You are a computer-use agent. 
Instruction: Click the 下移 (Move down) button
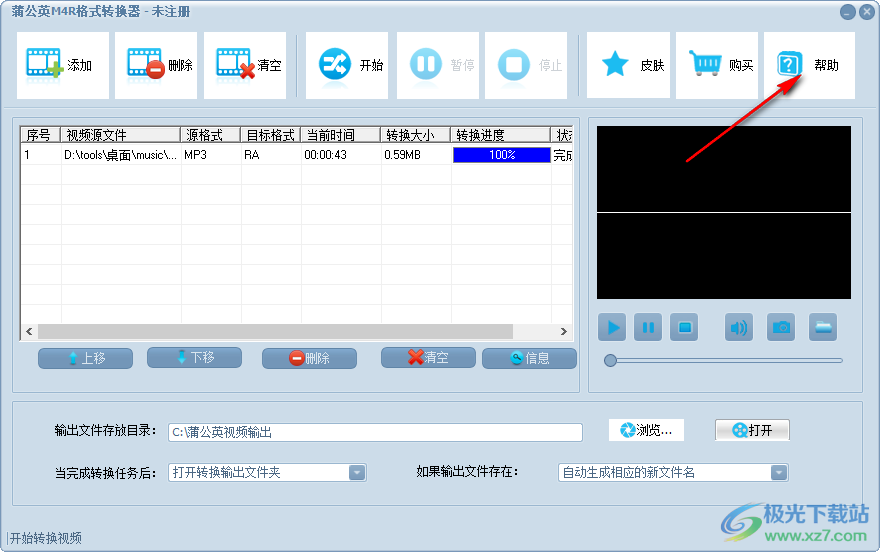coord(195,357)
